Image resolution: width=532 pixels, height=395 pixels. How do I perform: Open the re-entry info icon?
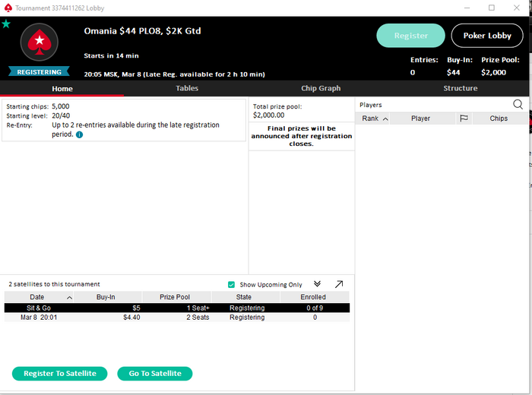[79, 134]
